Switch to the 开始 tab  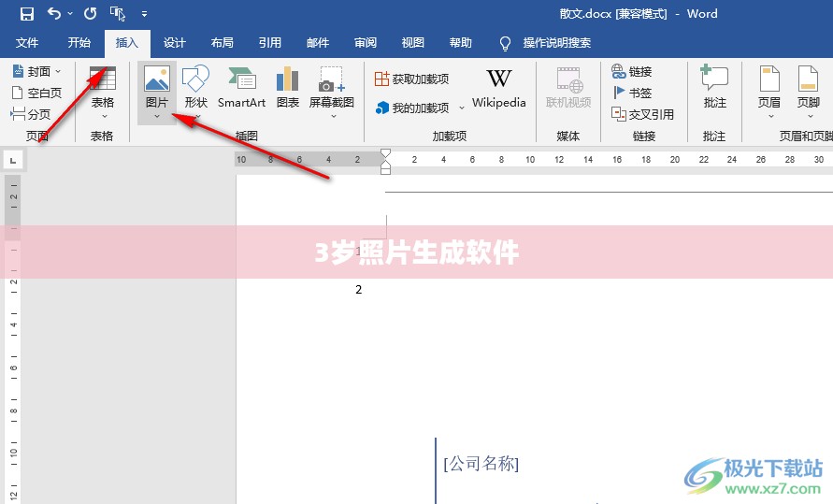click(x=79, y=42)
